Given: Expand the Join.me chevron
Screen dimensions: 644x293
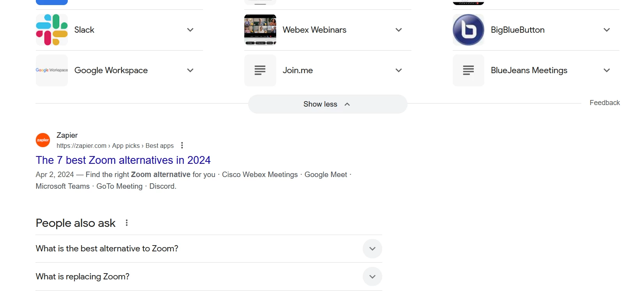Looking at the screenshot, I should tap(399, 70).
